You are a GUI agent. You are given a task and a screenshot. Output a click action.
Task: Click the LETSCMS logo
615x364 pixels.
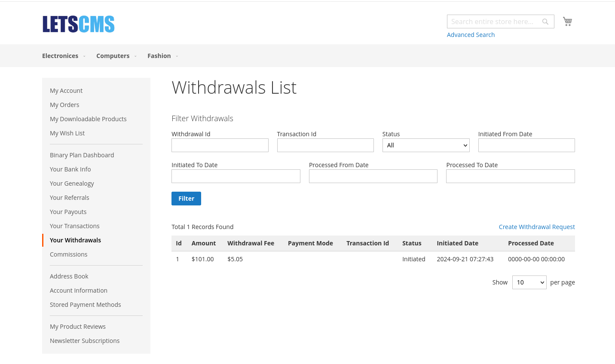coord(78,24)
